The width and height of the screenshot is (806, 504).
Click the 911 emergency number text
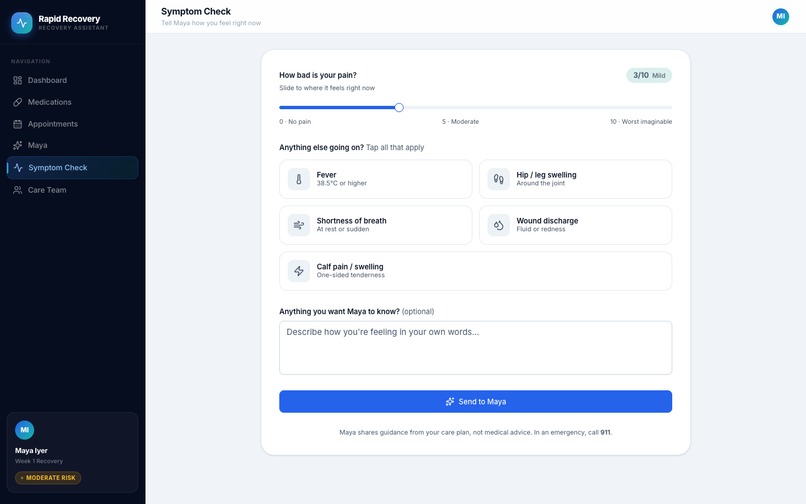coord(606,433)
